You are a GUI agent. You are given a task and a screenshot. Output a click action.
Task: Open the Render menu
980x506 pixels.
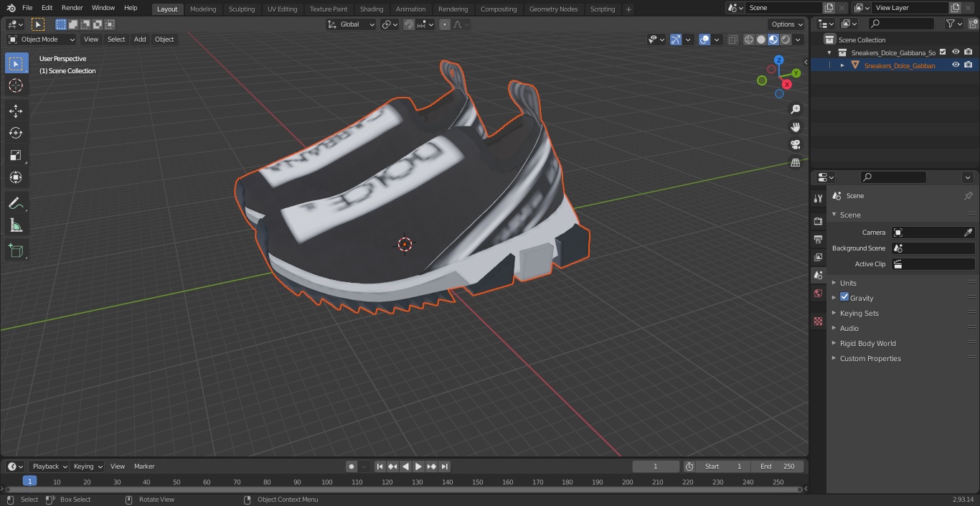coord(72,8)
